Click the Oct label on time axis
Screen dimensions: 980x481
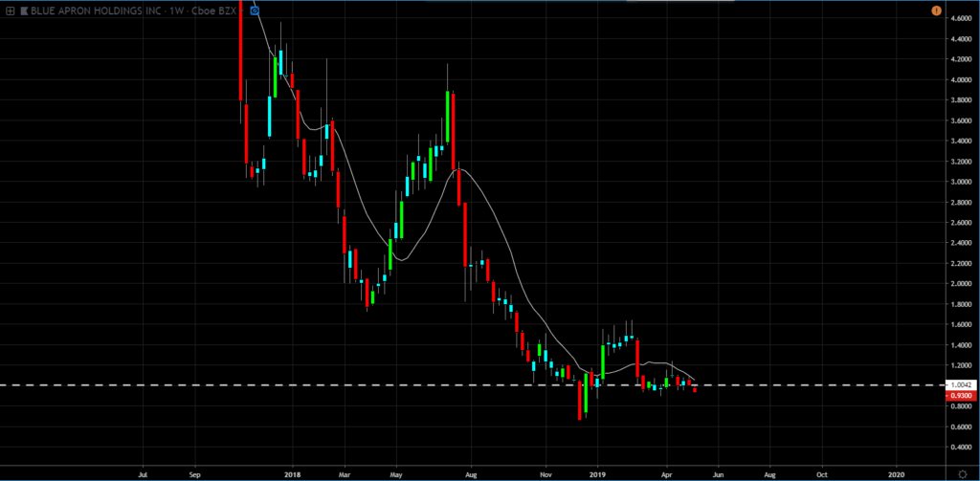(x=822, y=474)
